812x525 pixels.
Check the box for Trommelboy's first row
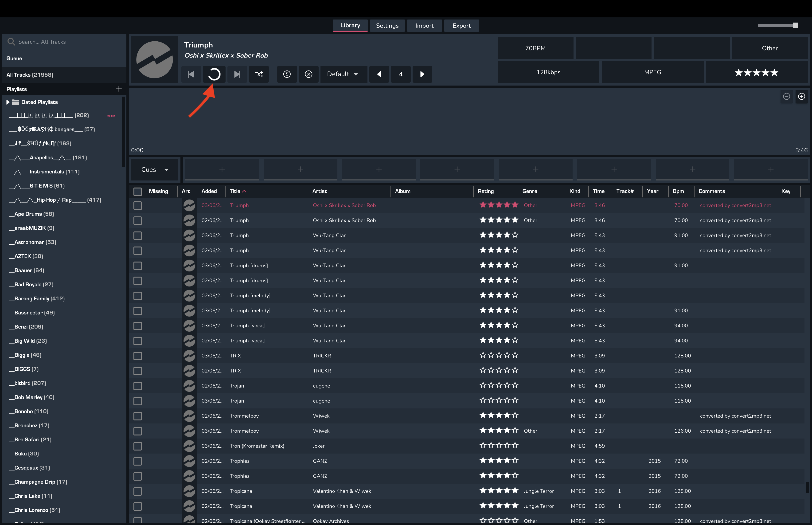pyautogui.click(x=138, y=416)
